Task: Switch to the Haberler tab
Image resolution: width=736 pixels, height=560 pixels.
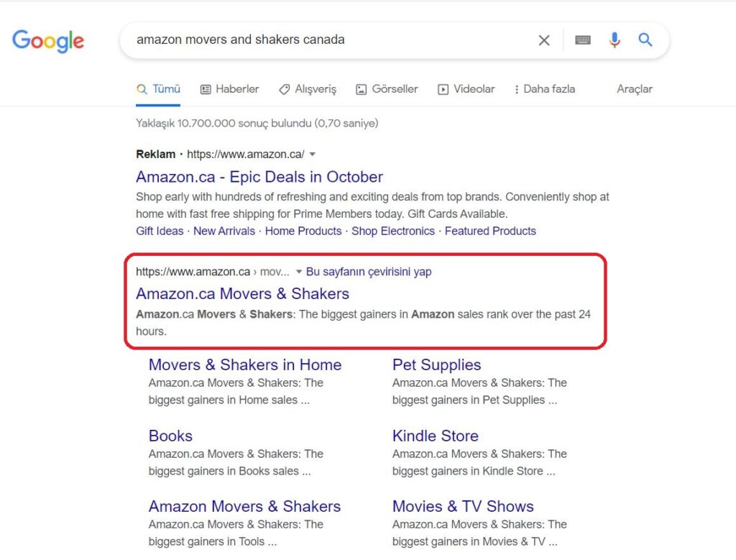Action: (230, 89)
